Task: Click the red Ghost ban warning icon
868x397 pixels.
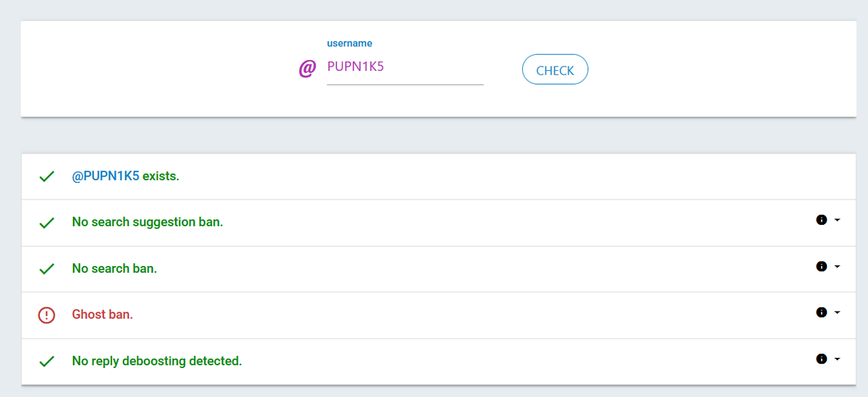Action: (x=47, y=315)
